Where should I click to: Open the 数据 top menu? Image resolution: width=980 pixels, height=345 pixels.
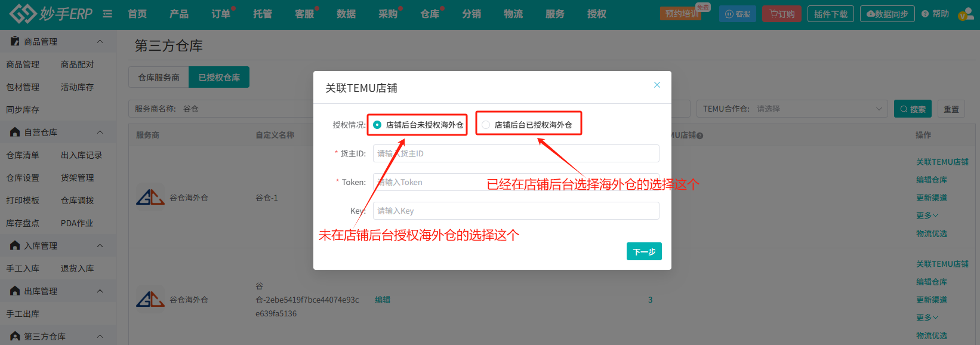(346, 14)
